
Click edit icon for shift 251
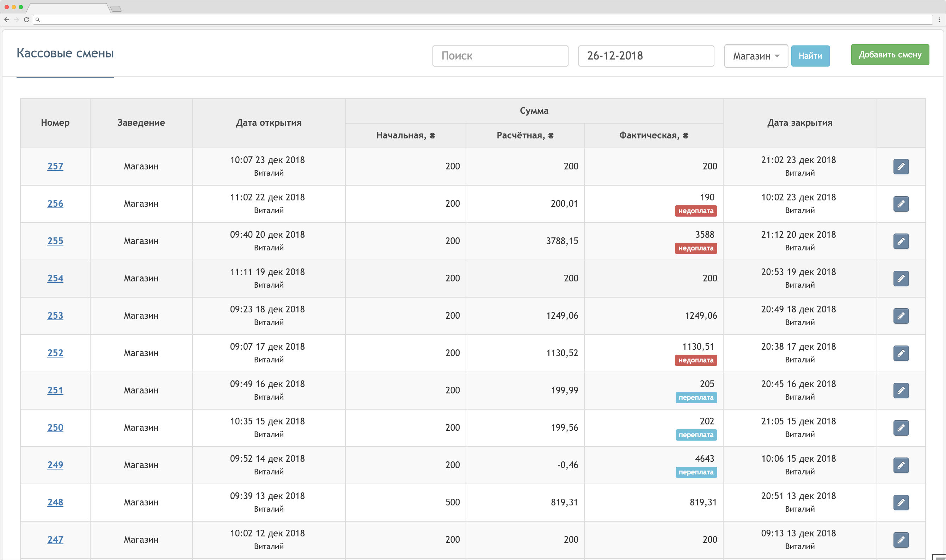click(901, 391)
